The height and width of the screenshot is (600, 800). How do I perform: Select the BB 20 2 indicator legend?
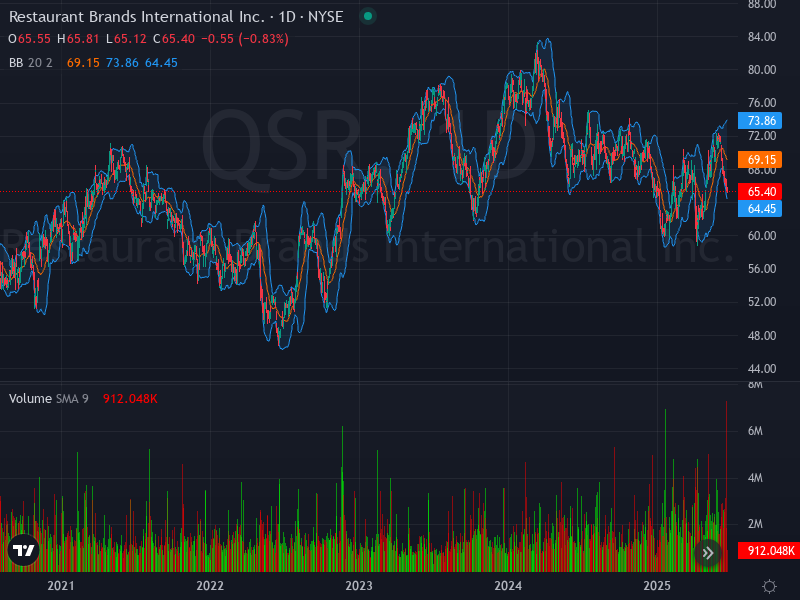pos(31,63)
